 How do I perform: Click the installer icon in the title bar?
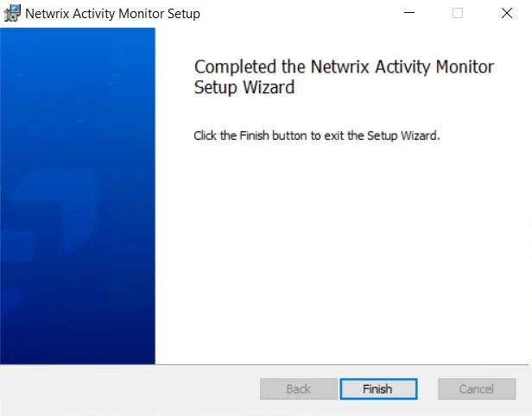pos(12,13)
